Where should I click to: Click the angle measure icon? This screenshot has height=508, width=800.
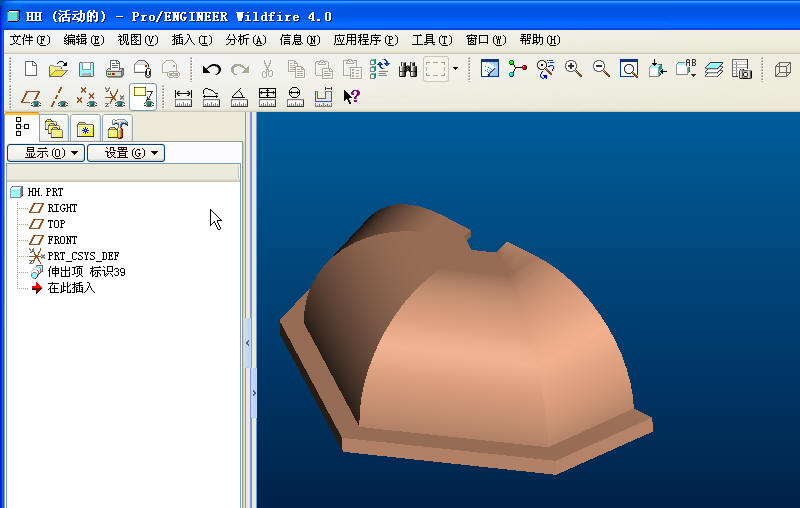pos(239,97)
